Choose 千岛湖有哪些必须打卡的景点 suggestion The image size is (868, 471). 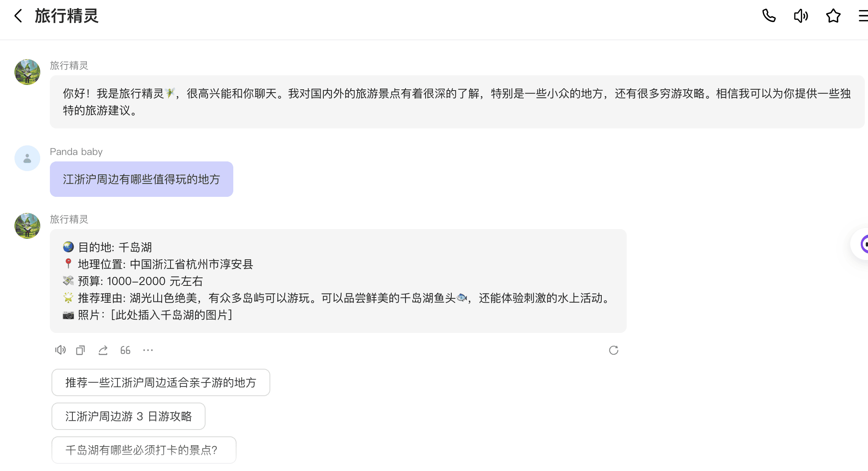pos(144,450)
